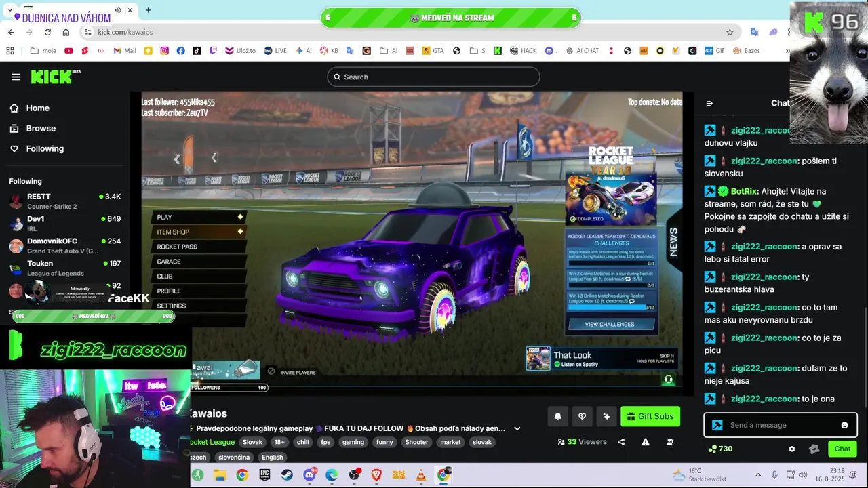Open chat settings gear
The height and width of the screenshot is (488, 868).
pos(791,449)
